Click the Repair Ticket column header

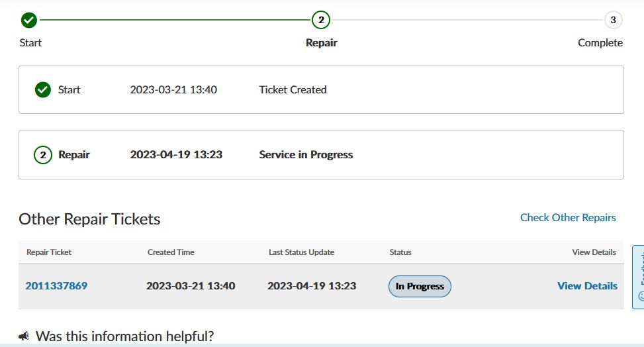click(49, 252)
